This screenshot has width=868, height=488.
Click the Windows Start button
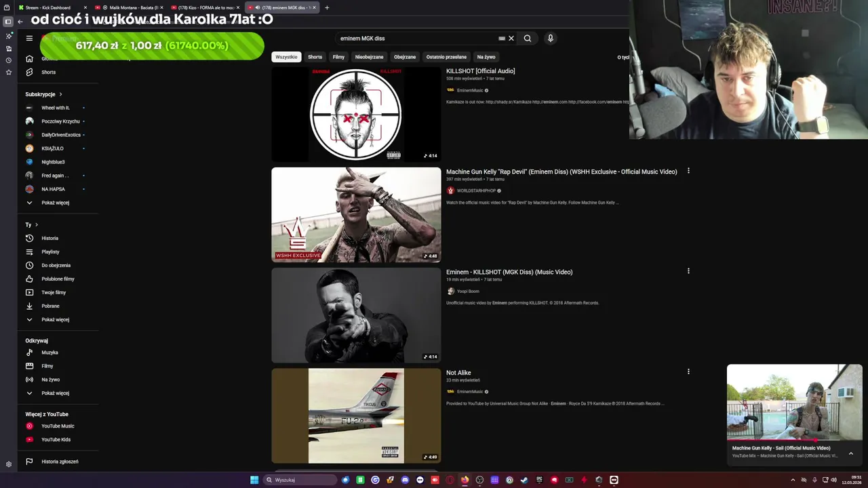[254, 480]
